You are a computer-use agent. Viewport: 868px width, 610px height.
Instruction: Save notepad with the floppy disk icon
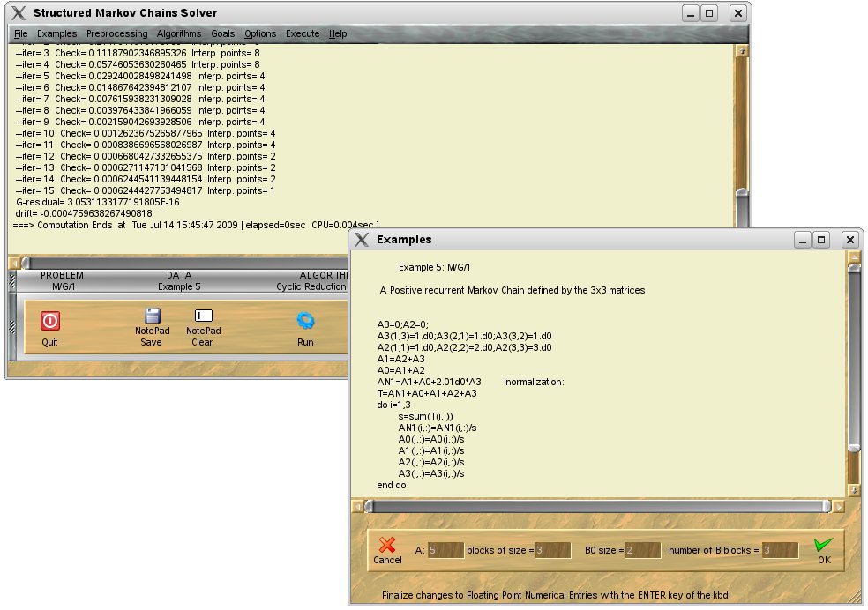coord(152,317)
